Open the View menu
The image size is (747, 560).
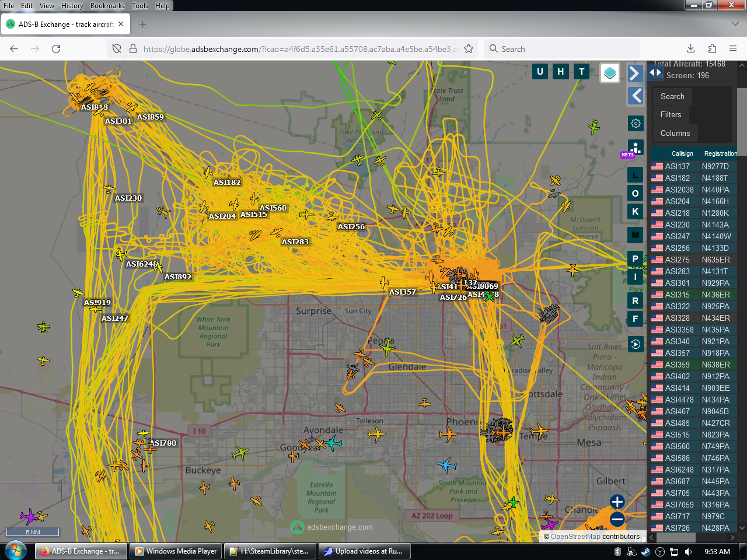pyautogui.click(x=47, y=6)
